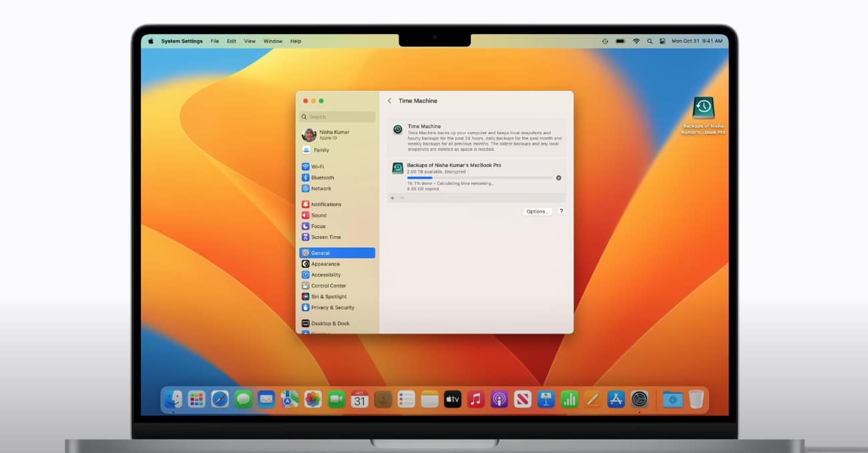Open Wi-Fi settings in sidebar

tap(317, 167)
